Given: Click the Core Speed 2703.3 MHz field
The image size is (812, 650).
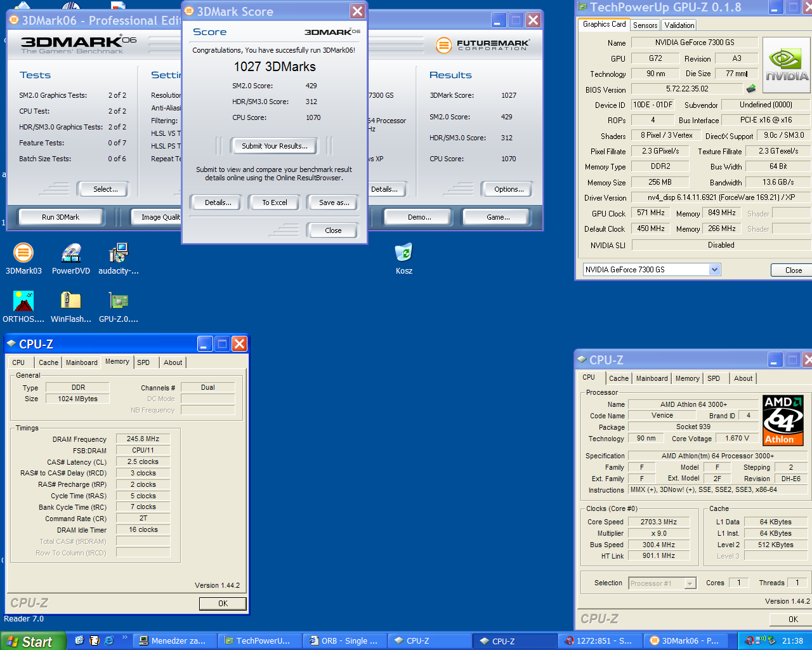Looking at the screenshot, I should (658, 522).
